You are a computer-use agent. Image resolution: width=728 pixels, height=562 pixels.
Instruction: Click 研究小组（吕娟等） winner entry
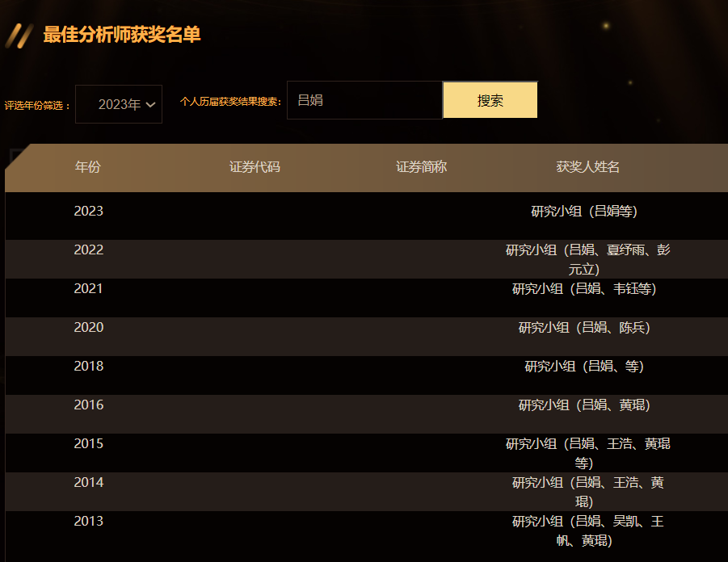[584, 212]
